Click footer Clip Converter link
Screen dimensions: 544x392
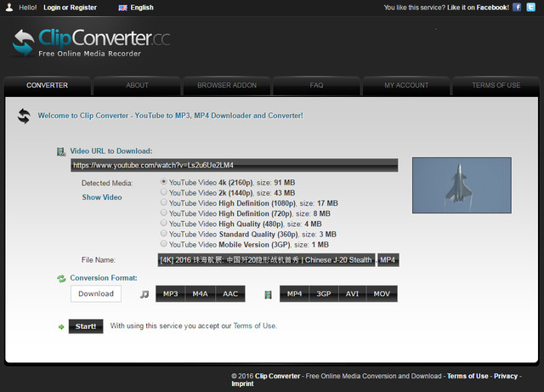pyautogui.click(x=278, y=376)
